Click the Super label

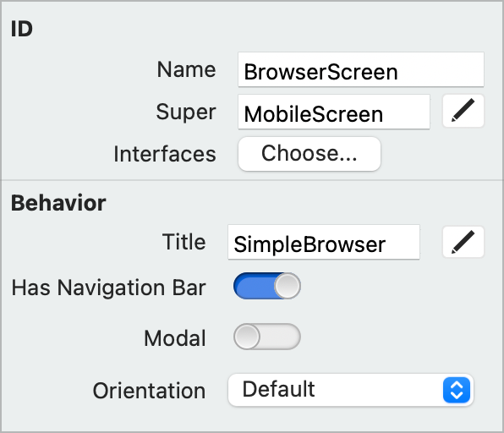point(186,112)
